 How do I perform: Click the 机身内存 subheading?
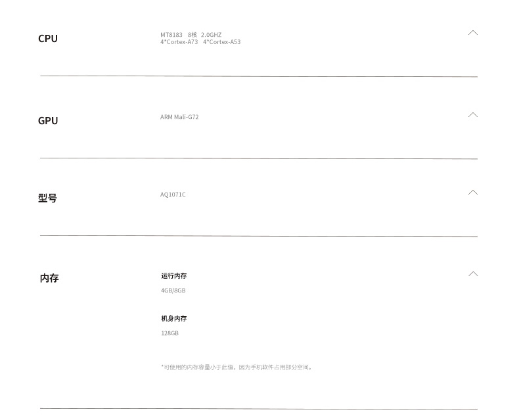tap(174, 318)
